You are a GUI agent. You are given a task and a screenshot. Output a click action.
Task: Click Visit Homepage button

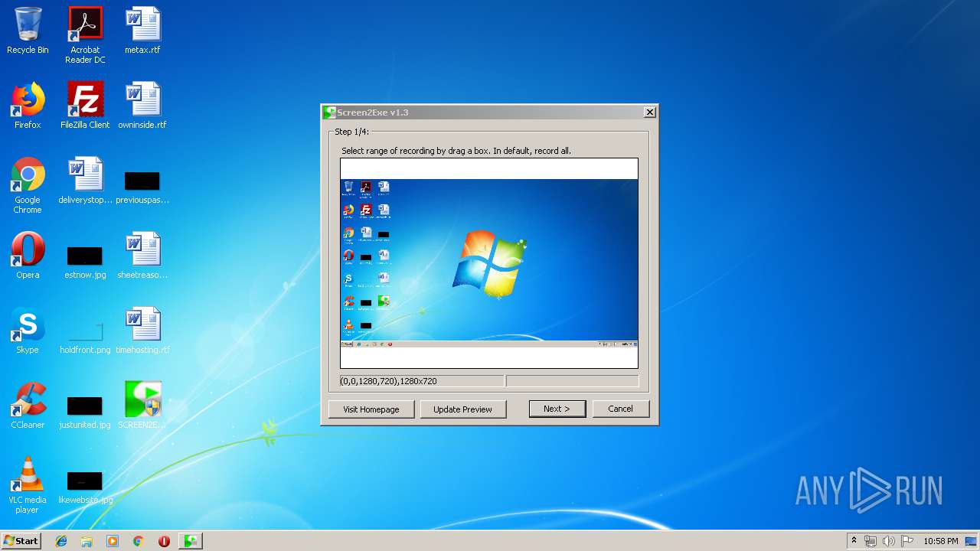(371, 409)
